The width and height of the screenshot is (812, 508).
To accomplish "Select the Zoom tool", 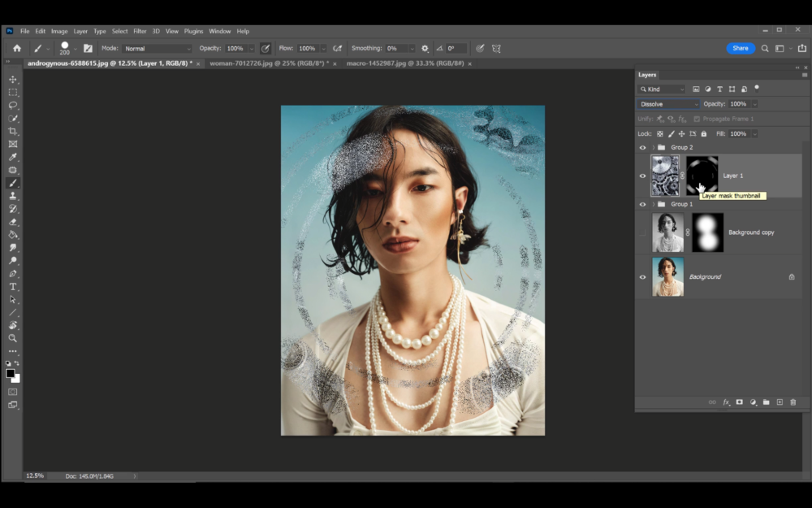I will (x=12, y=338).
